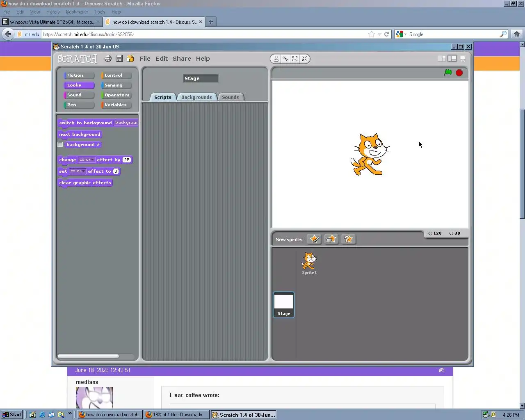525x420 pixels.
Task: Open Firefox History menu
Action: (x=52, y=12)
